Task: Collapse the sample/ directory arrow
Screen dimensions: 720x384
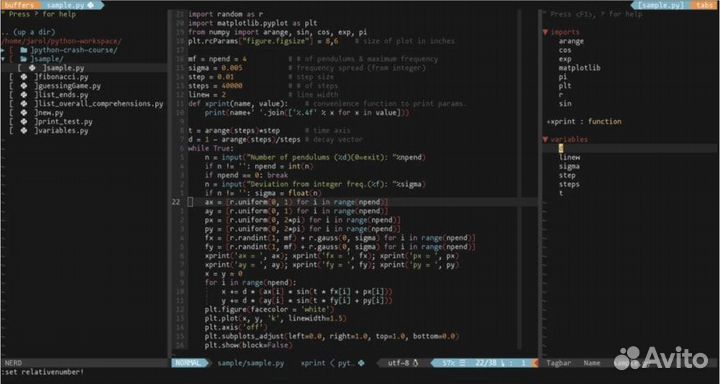Action: click(3, 59)
